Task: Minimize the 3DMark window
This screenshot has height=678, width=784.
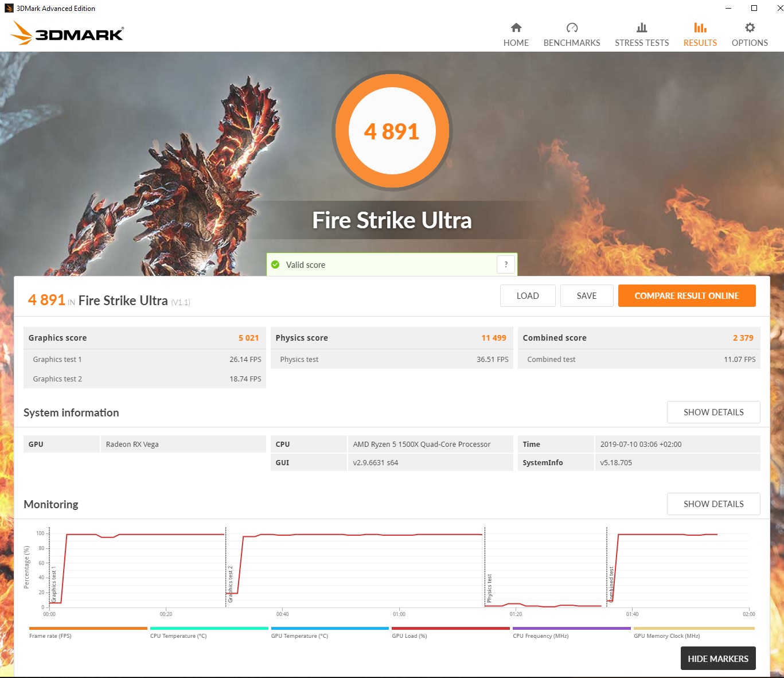Action: [x=728, y=8]
